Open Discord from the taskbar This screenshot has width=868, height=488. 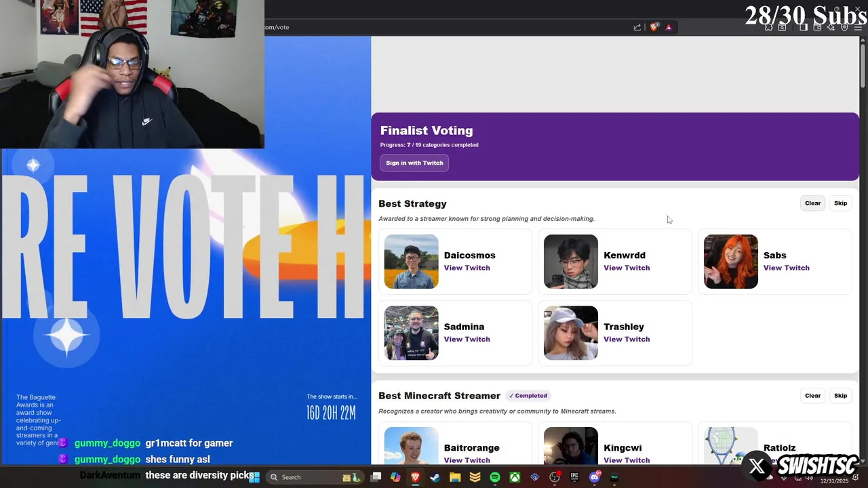click(x=595, y=477)
